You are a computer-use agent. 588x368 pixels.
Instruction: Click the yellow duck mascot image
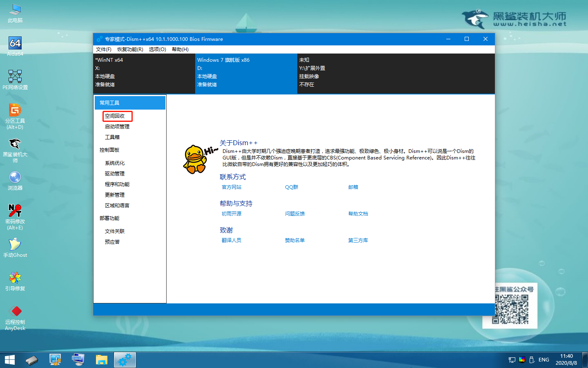(196, 159)
